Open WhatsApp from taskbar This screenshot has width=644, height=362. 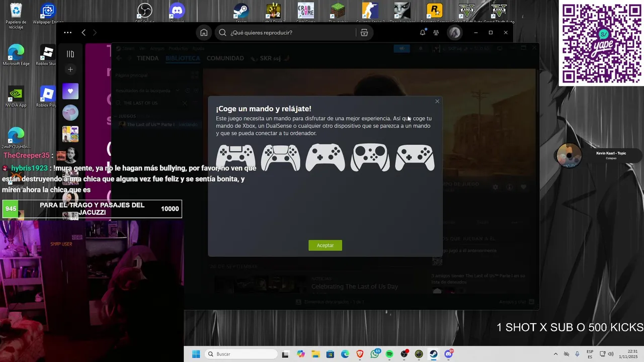click(374, 354)
